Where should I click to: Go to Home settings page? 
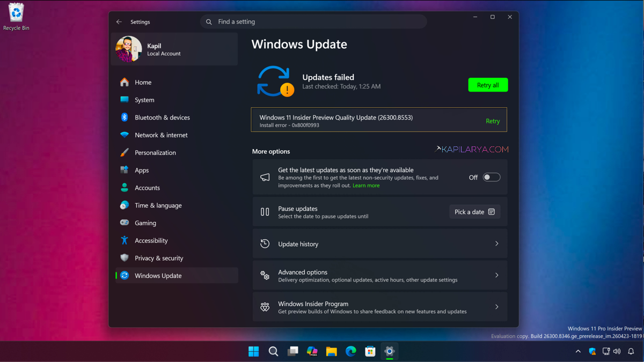[177, 82]
